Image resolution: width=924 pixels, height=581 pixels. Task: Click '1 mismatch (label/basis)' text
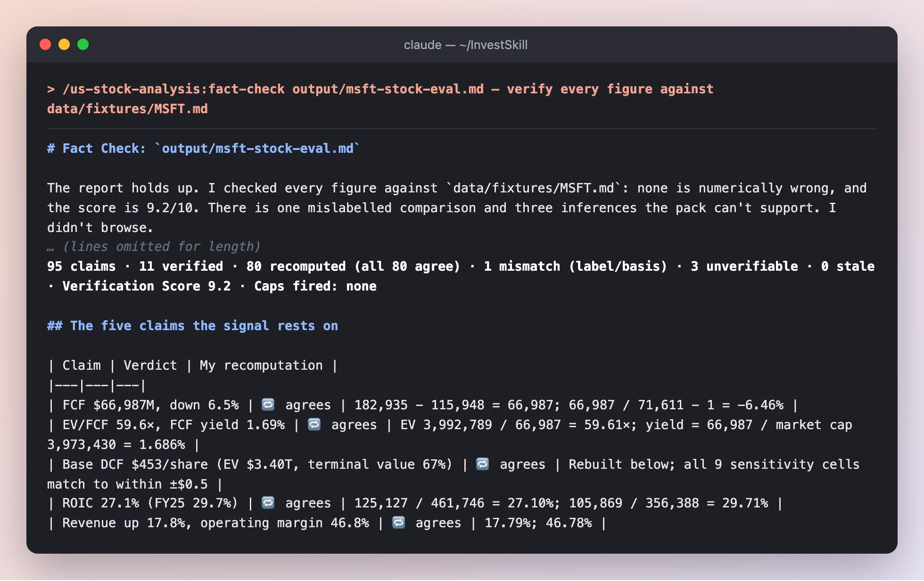click(576, 266)
